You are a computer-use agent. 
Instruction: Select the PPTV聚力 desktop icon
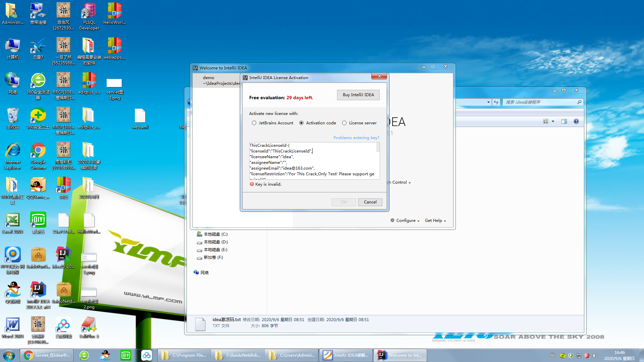(x=13, y=261)
